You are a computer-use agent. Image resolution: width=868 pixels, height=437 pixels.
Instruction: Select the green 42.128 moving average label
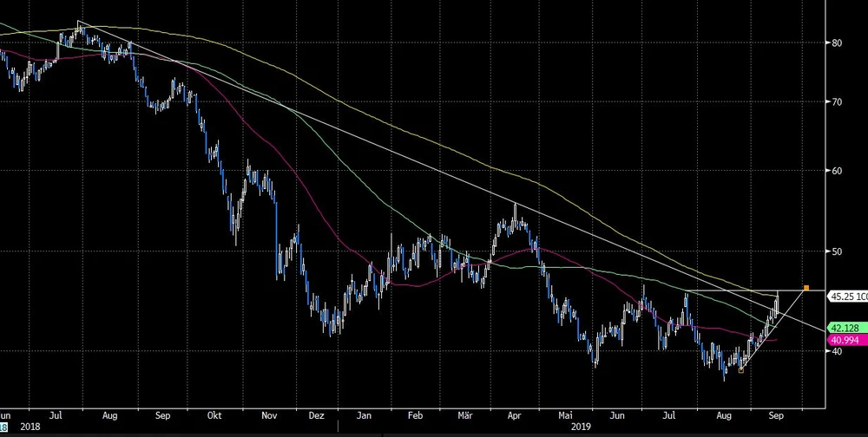pyautogui.click(x=847, y=328)
